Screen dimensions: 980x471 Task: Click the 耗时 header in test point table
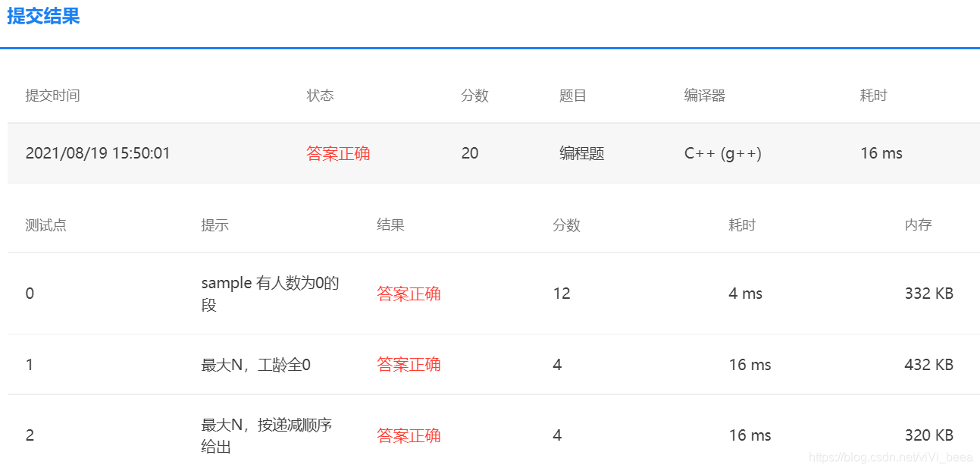pyautogui.click(x=742, y=225)
